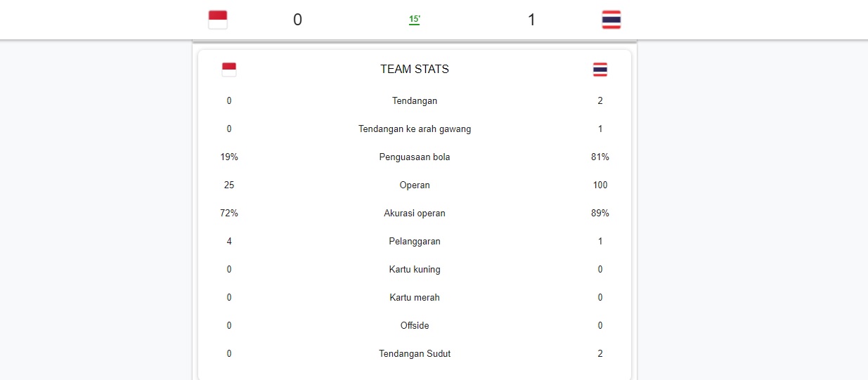Select the Tendangan ke arah gawang label
The width and height of the screenshot is (868, 380).
[415, 129]
